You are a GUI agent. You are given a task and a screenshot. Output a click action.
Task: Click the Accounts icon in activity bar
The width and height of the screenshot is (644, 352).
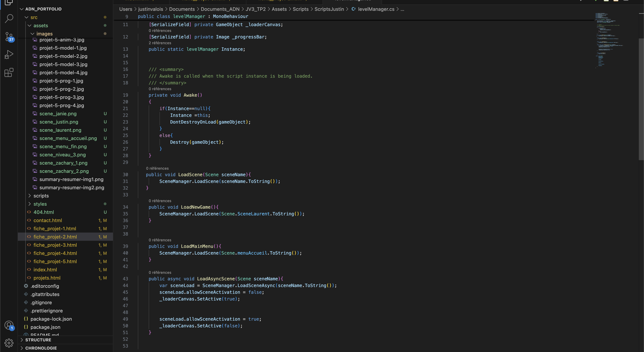click(9, 325)
